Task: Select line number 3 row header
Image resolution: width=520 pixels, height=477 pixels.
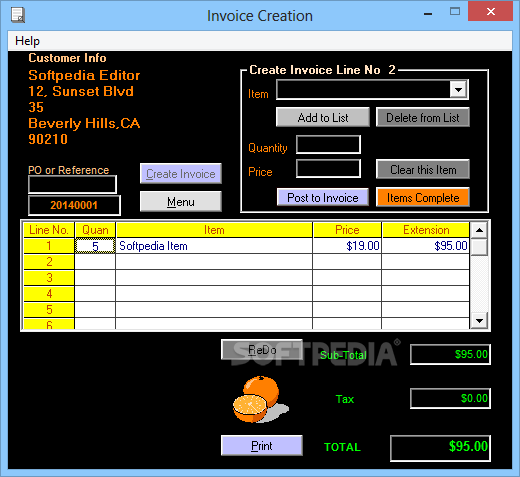Action: 49,278
